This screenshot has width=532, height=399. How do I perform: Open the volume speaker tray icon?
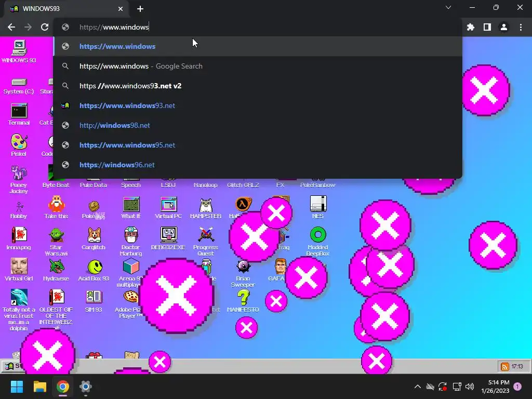(x=470, y=387)
